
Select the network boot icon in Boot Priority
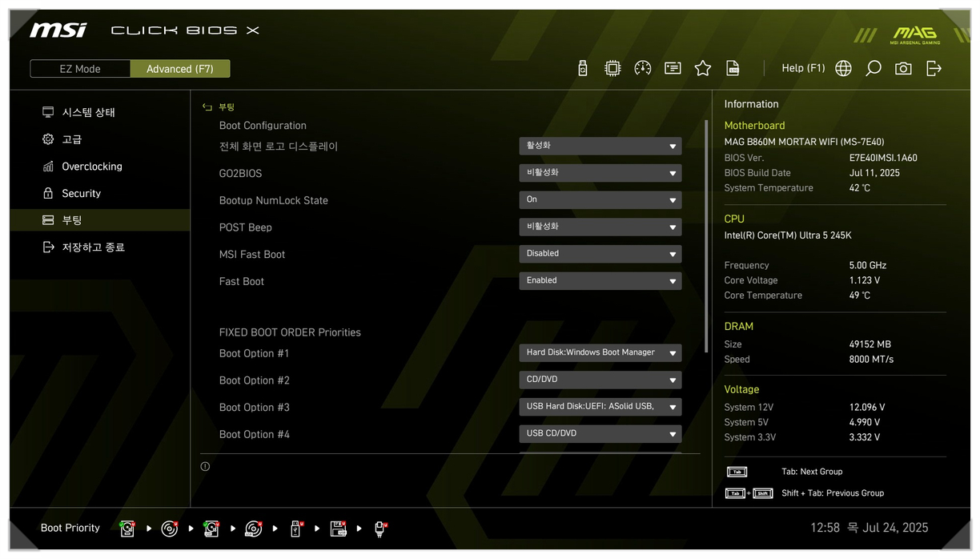(x=380, y=529)
